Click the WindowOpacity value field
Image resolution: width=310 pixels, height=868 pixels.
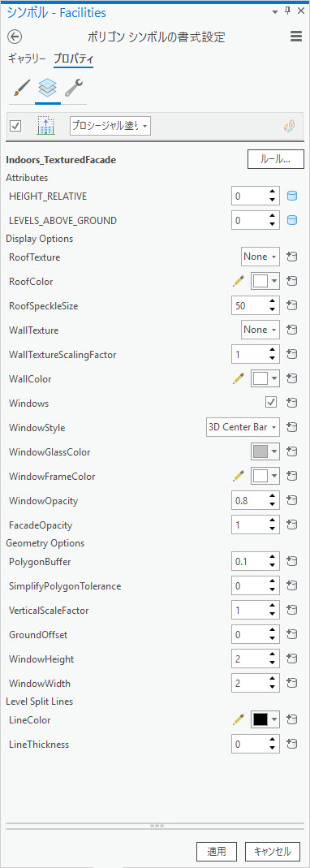255,500
